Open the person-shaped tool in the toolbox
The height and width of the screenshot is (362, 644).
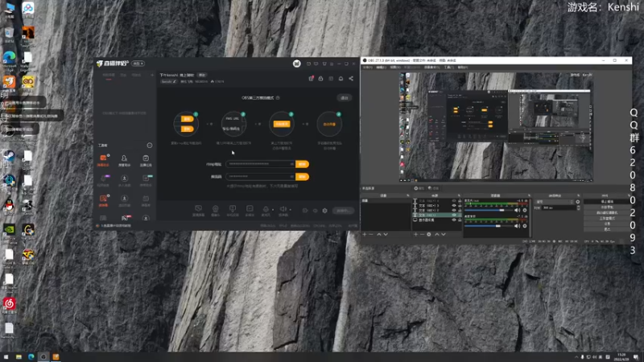[124, 158]
